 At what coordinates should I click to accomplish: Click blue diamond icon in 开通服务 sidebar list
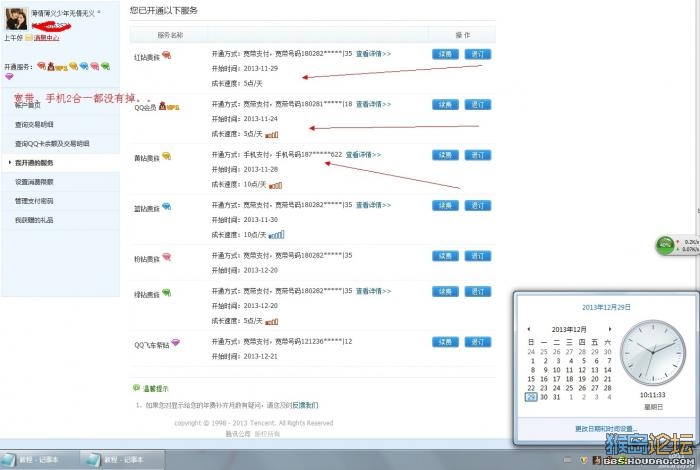click(84, 67)
